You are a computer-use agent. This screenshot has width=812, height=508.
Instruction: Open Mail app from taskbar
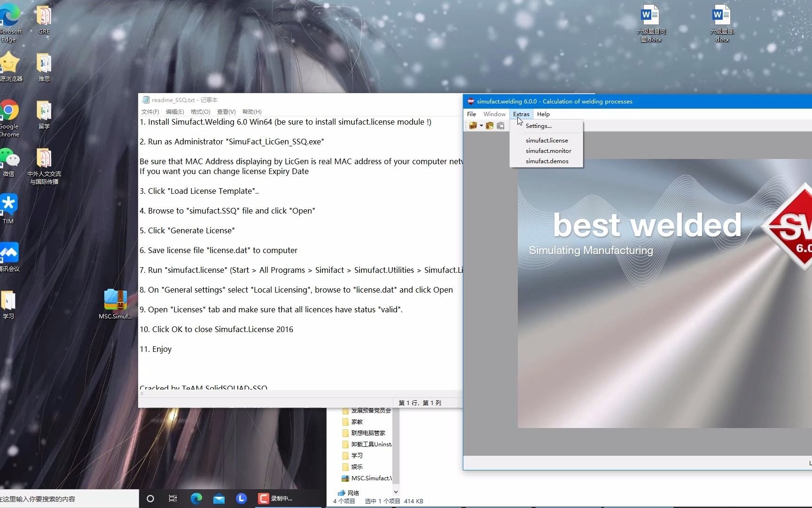(219, 499)
